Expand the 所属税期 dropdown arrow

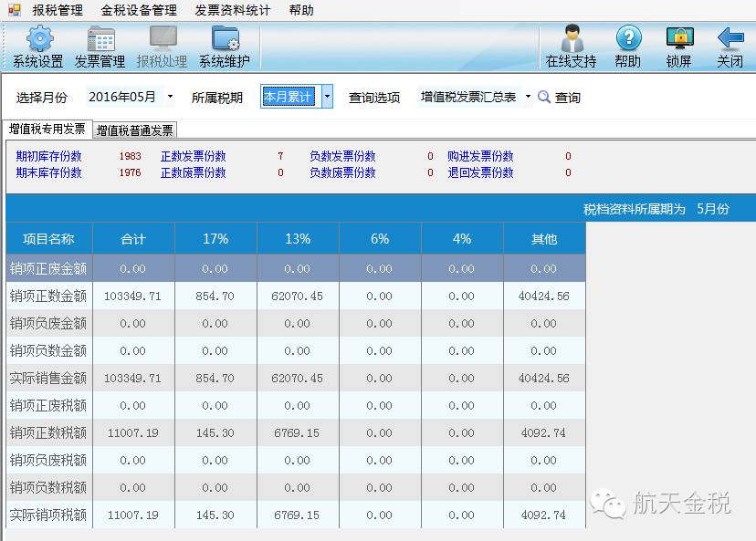click(x=327, y=97)
